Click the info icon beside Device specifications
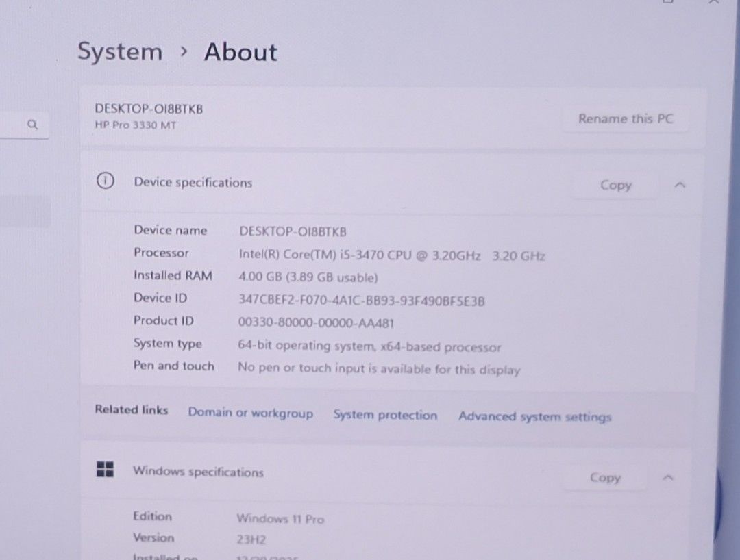 click(105, 181)
